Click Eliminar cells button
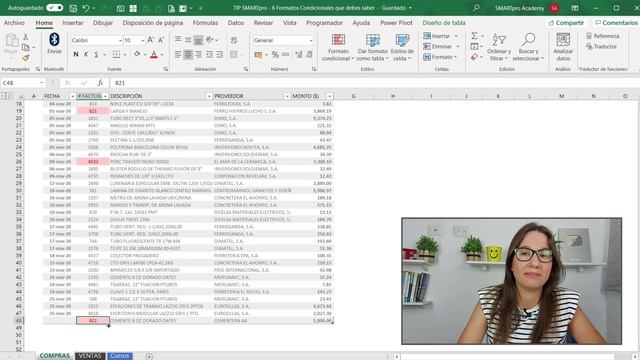This screenshot has height=360, width=640. 441,47
